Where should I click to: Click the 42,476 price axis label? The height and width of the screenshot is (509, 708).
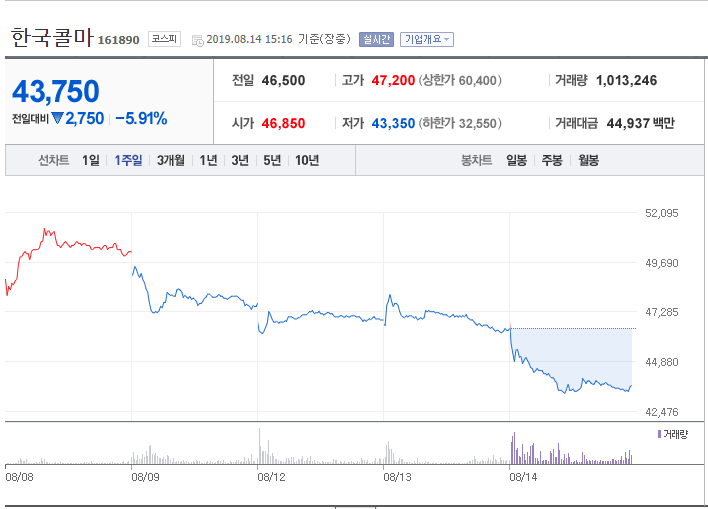pos(661,412)
